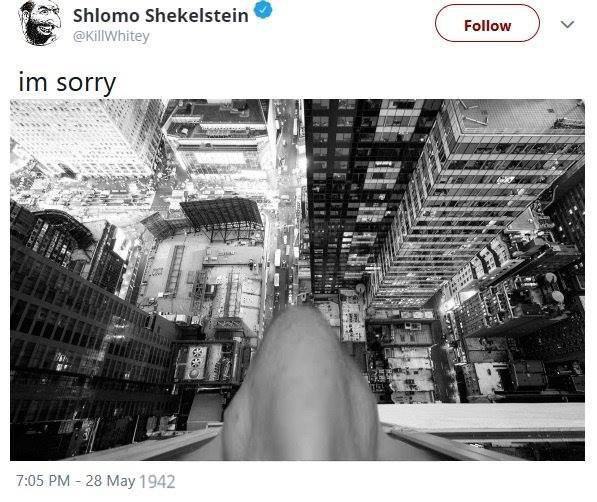Open the attached black-and-white city photo
Image resolution: width=597 pixels, height=502 pixels.
(297, 280)
